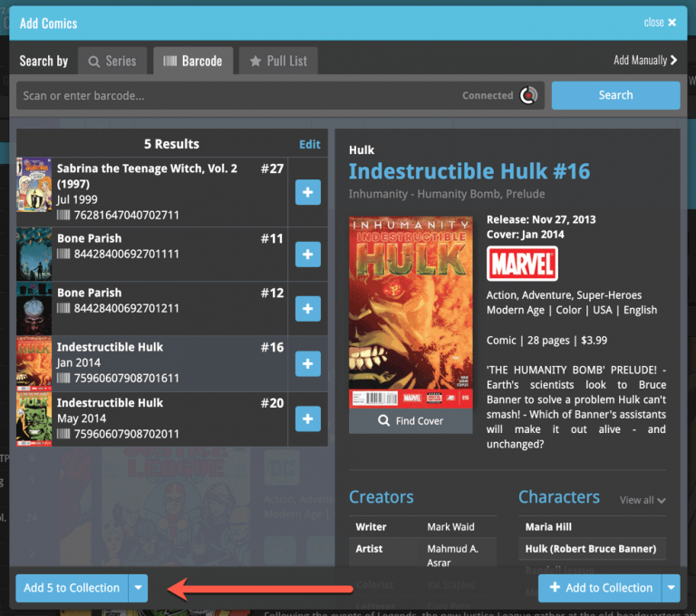
Task: Click the Marvel publisher logo
Action: coord(522,264)
